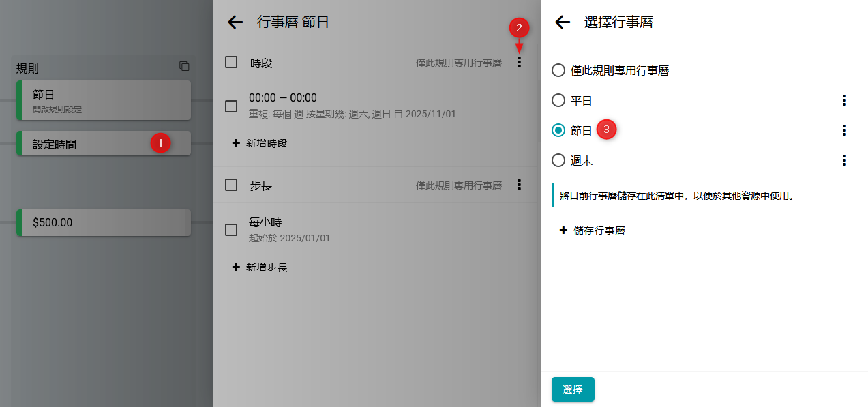The image size is (868, 407).
Task: Open three-dot options for 週末 calendar
Action: point(844,161)
